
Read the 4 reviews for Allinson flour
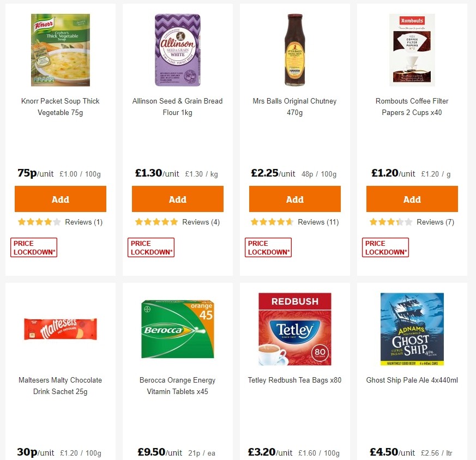click(x=201, y=222)
